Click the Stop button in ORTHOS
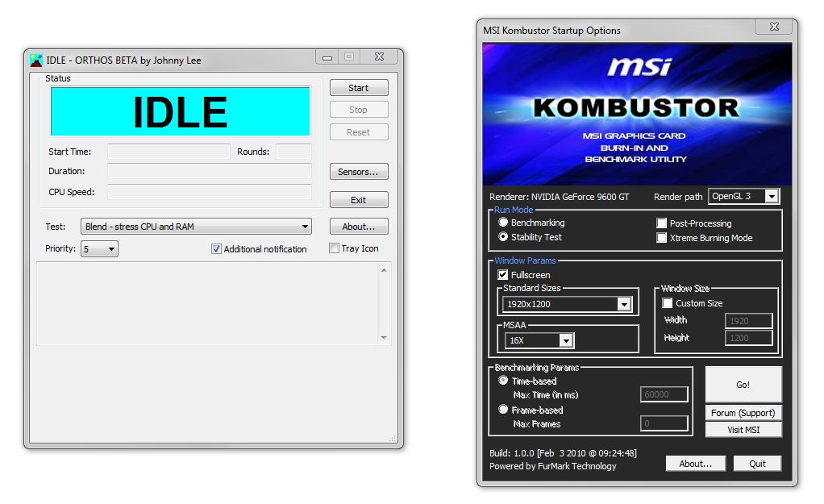Screen dimensions: 824x504 [x=359, y=110]
